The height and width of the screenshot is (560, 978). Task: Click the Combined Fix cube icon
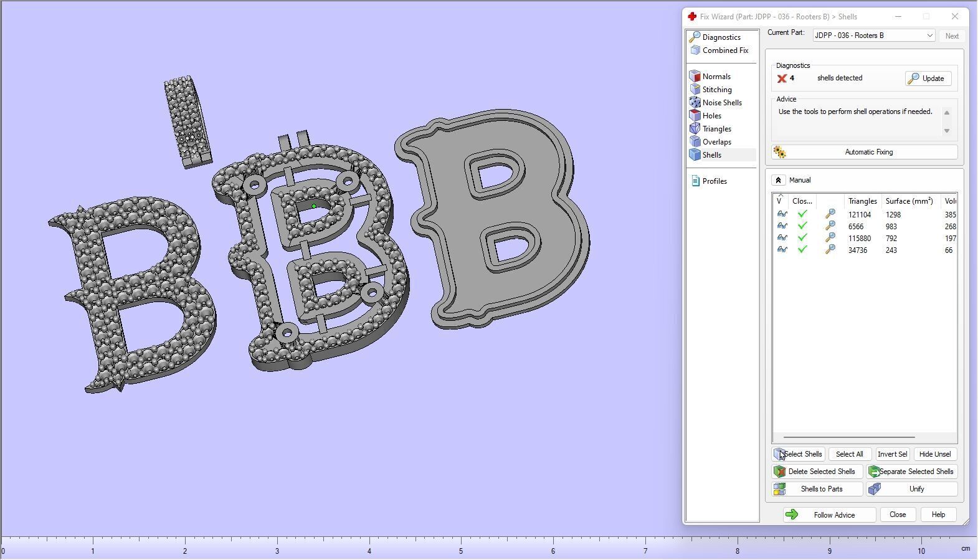[695, 50]
